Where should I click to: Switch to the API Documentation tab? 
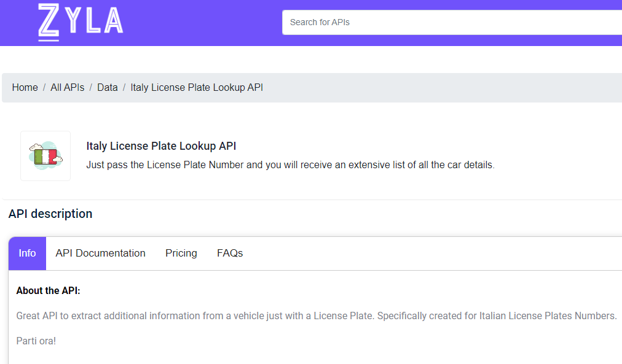pyautogui.click(x=100, y=254)
